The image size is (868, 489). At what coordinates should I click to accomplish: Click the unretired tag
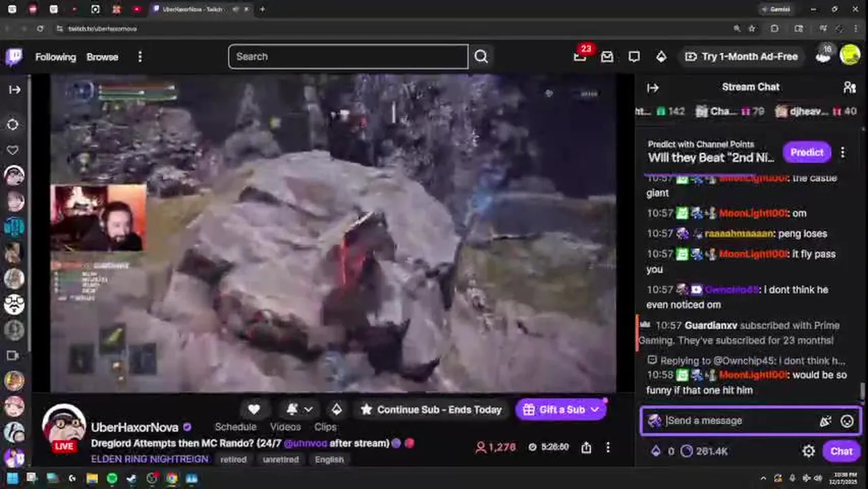[281, 459]
